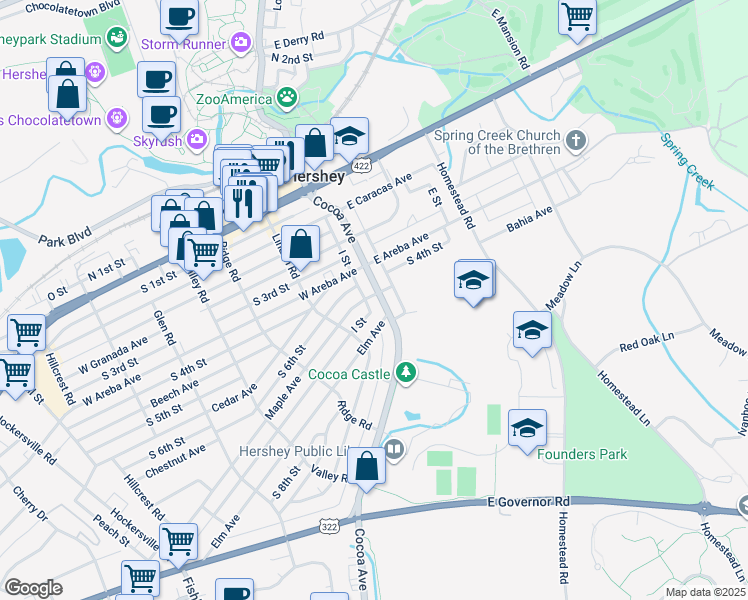Click the Meadow Ln label
This screenshot has width=748, height=600.
click(563, 286)
